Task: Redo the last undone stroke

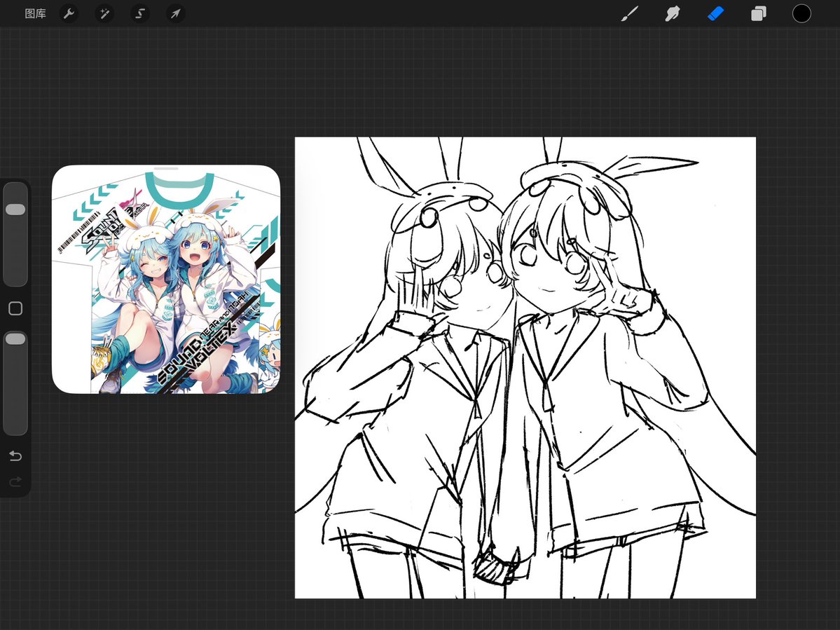Action: [15, 481]
